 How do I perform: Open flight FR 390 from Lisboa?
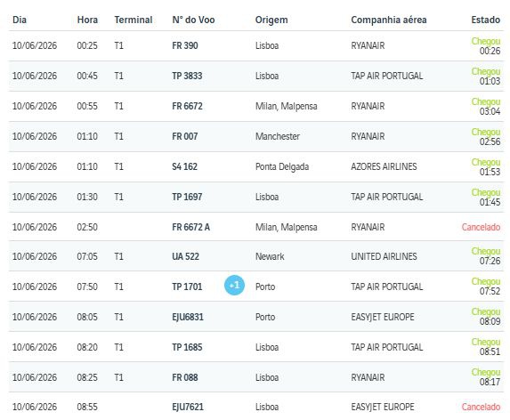click(x=256, y=46)
